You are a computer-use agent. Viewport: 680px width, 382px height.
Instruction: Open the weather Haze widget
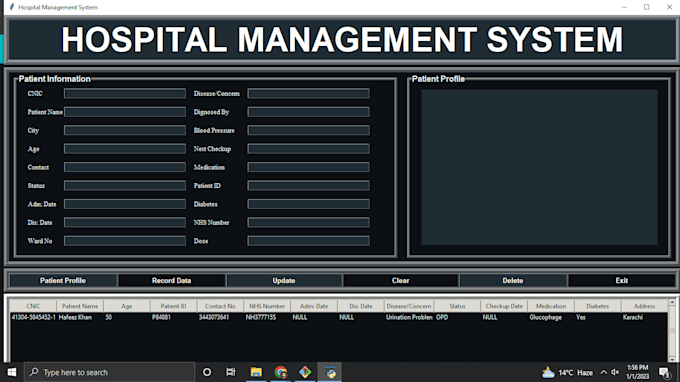[567, 372]
